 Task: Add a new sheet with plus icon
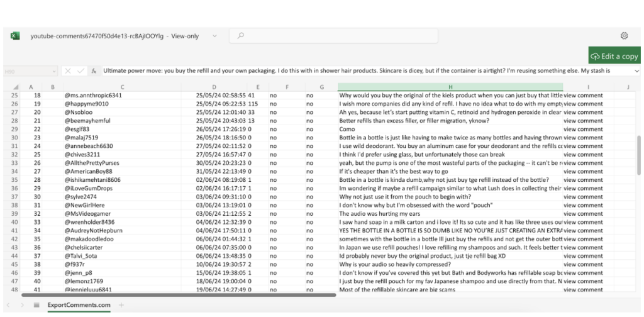point(121,305)
